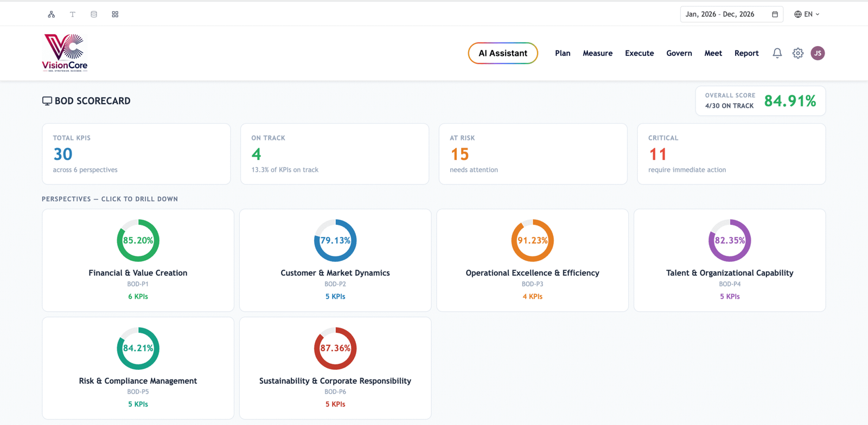Viewport: 868px width, 425px height.
Task: Click the monitor icon beside BOD Scorecard
Action: 47,101
